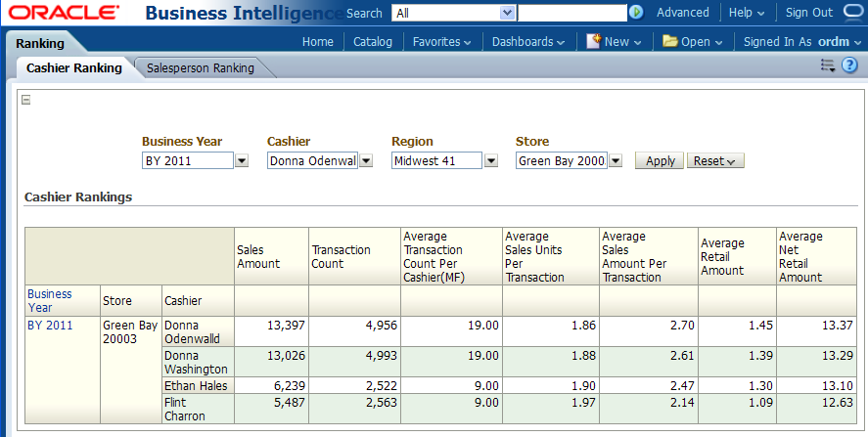Click the Sign Out link
The height and width of the screenshot is (437, 868).
point(808,13)
